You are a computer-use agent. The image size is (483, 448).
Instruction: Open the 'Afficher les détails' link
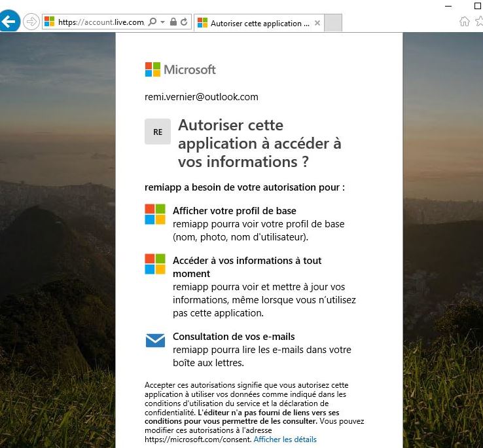pos(285,439)
